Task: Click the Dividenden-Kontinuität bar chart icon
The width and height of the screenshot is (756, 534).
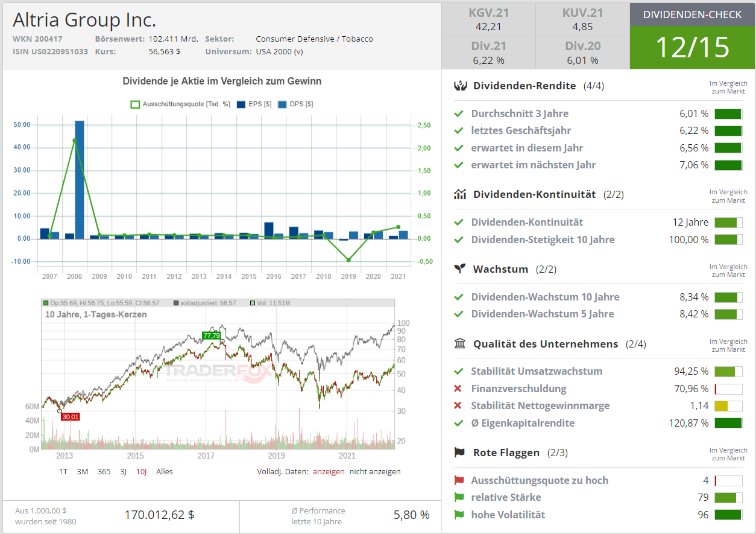Action: tap(461, 194)
